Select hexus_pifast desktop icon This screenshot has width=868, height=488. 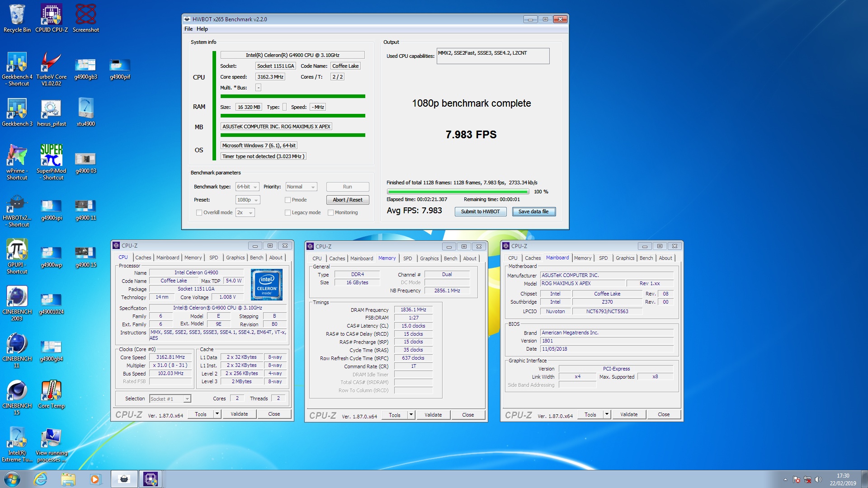pos(52,113)
